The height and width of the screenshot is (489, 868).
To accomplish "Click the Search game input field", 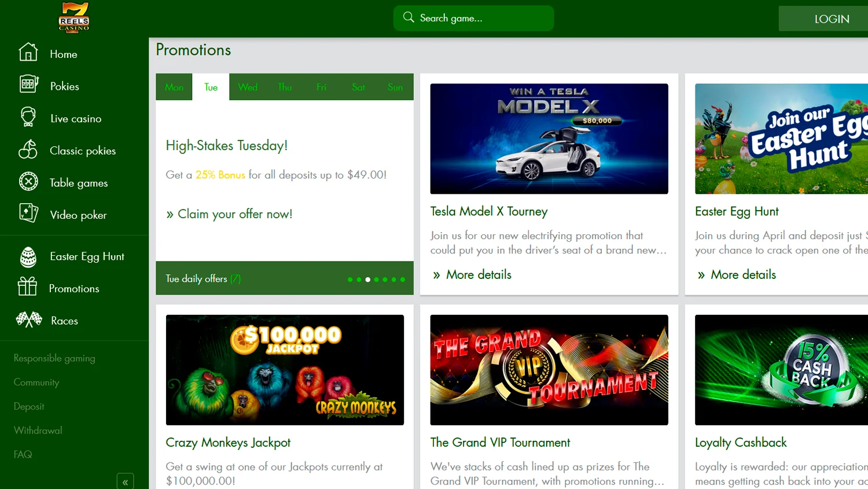I will click(x=473, y=18).
